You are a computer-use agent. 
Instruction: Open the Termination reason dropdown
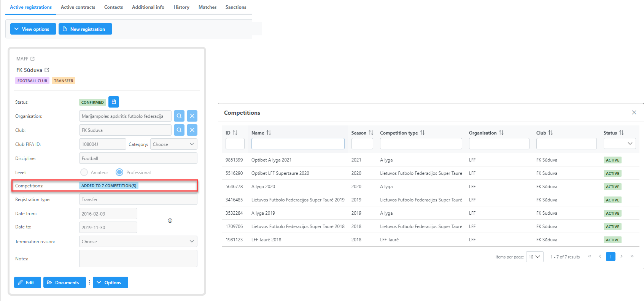point(138,242)
